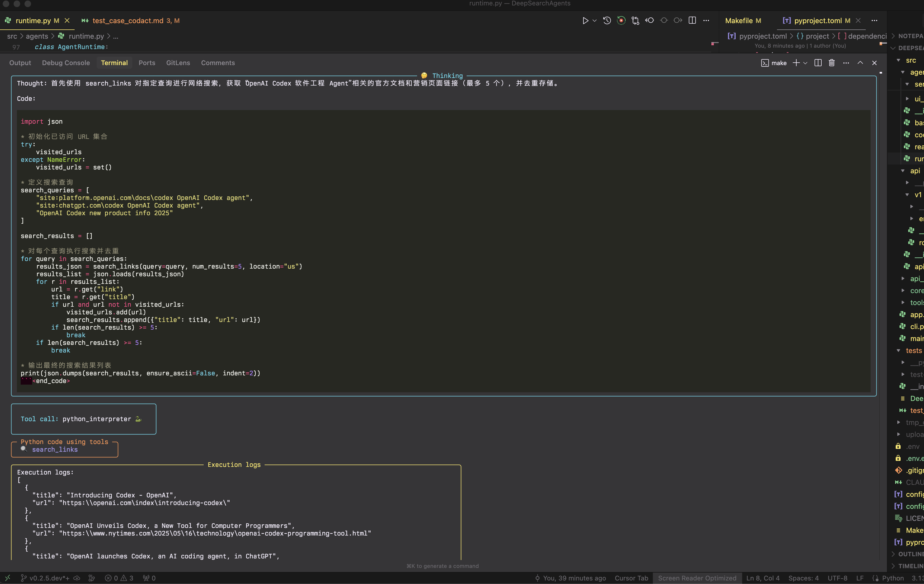
Task: Open the launch profile dropdown next to plus
Action: pos(805,63)
